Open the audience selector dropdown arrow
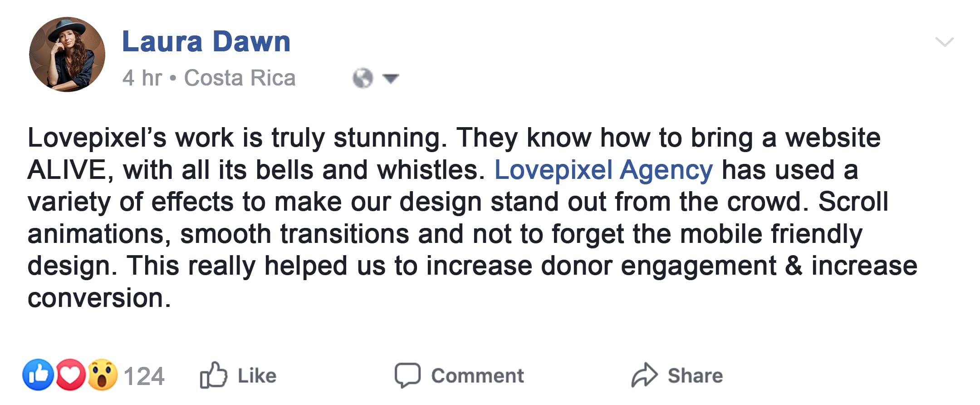Viewport: 980px width, 405px height. tap(391, 79)
